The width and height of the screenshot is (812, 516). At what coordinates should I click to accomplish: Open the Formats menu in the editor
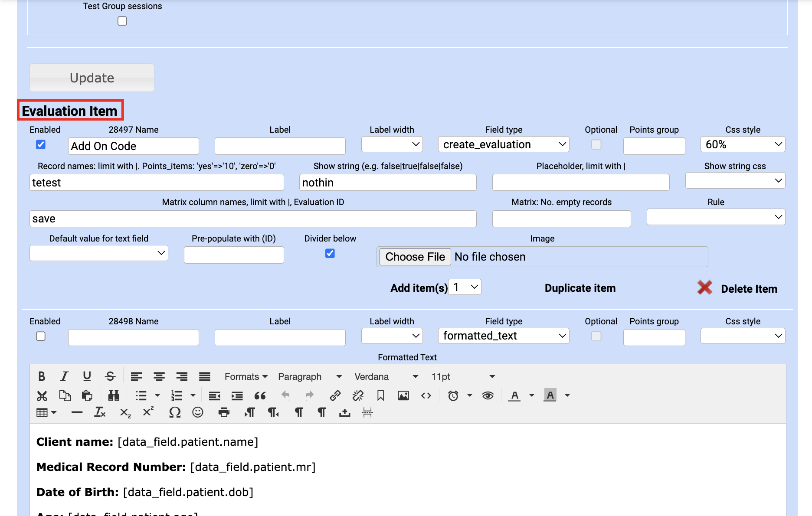pyautogui.click(x=245, y=376)
